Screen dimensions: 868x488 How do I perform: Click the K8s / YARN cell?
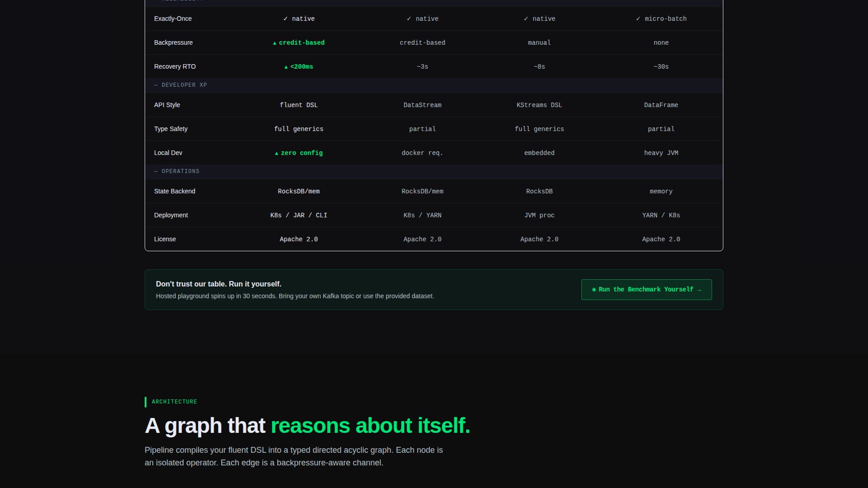coord(422,215)
